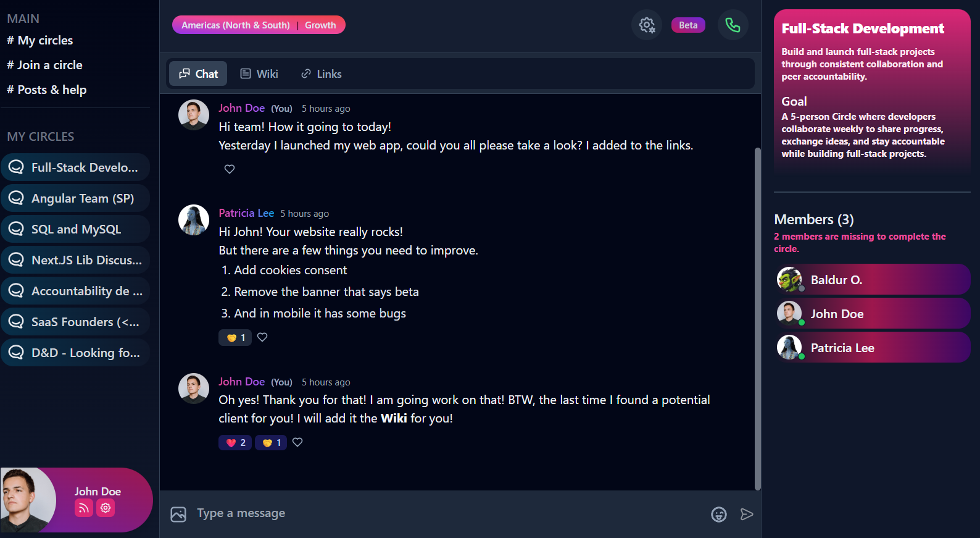Switch to the Wiki tab
This screenshot has height=538, width=980.
tap(259, 74)
